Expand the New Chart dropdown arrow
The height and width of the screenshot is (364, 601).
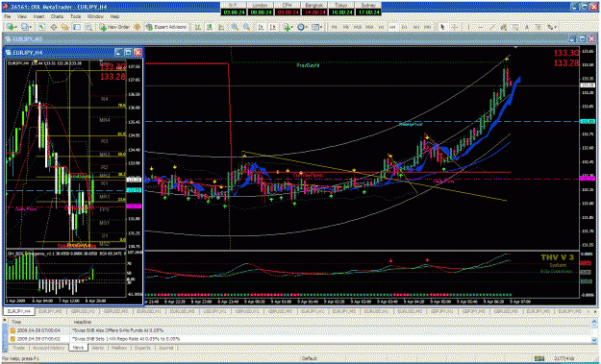[16, 27]
